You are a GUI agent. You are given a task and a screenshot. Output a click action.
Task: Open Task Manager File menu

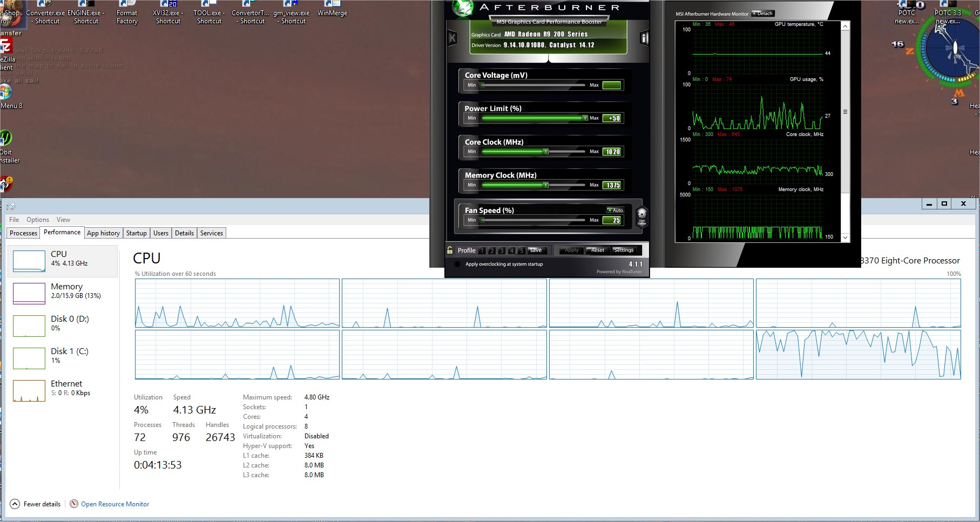click(x=14, y=220)
